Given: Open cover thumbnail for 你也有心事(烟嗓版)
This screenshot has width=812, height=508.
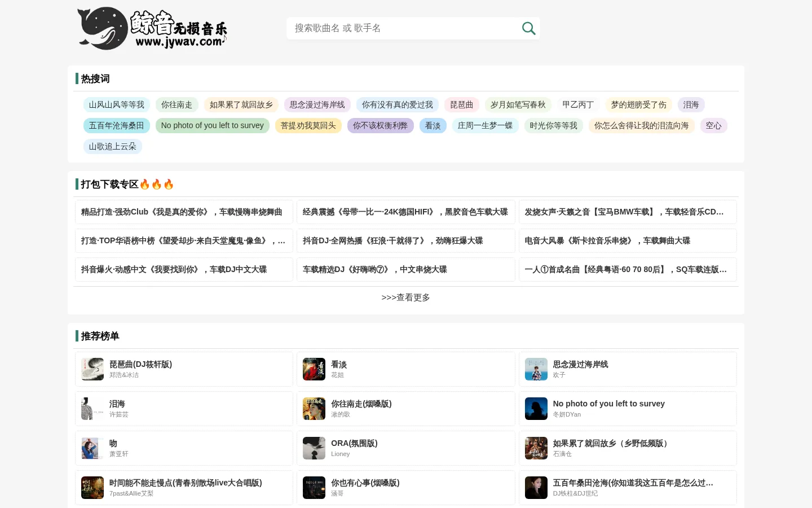Looking at the screenshot, I should click(314, 488).
